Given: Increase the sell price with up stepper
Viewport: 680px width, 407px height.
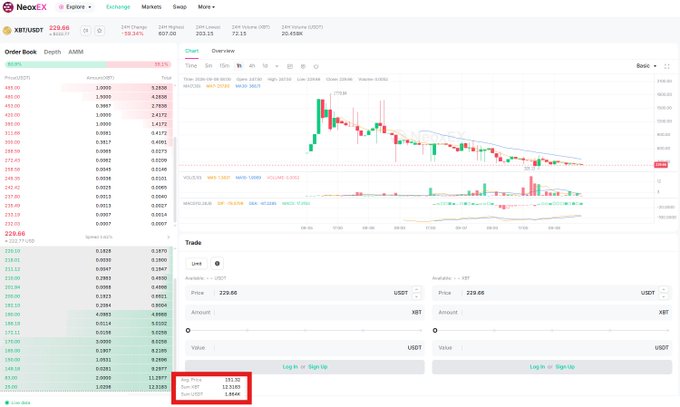Looking at the screenshot, I should tap(664, 289).
